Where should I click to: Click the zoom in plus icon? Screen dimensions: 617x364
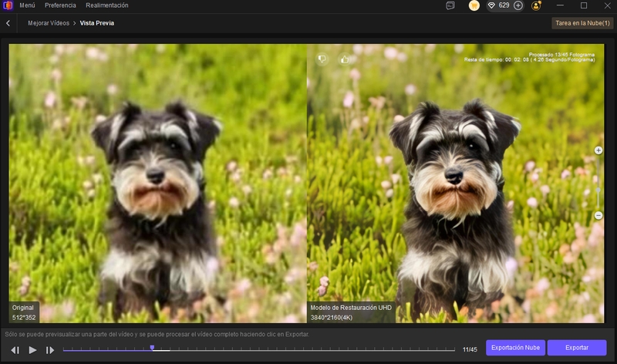click(598, 150)
